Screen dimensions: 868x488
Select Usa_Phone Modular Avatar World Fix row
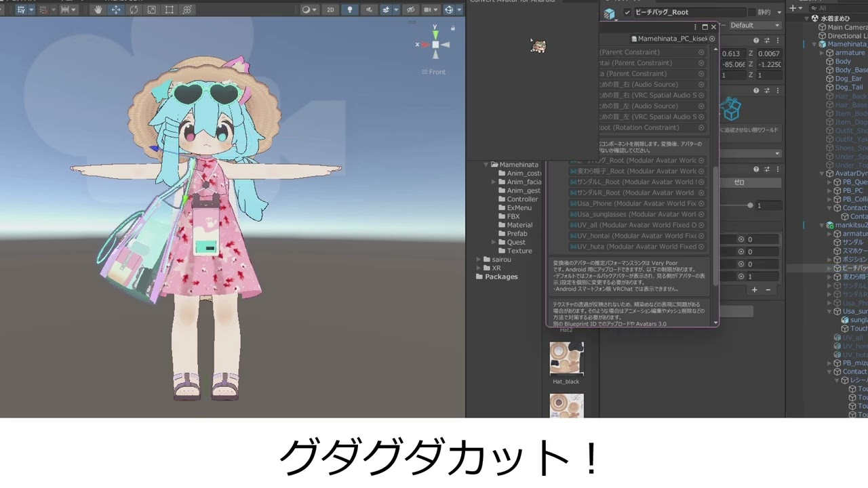637,203
